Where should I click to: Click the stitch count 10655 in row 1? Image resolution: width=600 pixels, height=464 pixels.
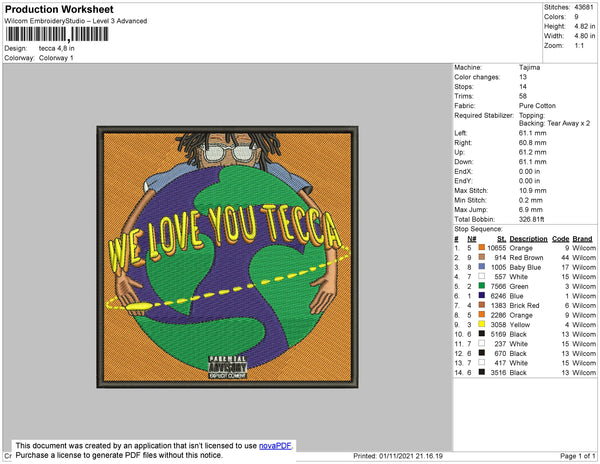[x=496, y=248]
